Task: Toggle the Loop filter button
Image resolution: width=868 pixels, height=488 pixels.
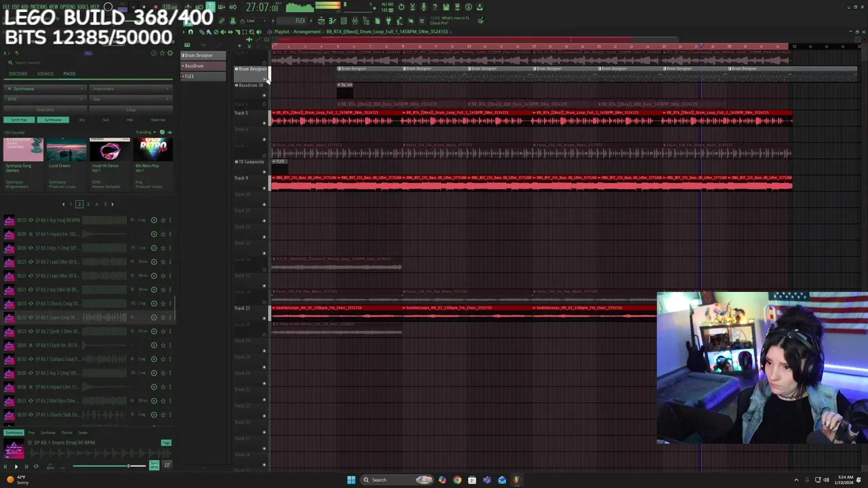Action: (x=131, y=110)
